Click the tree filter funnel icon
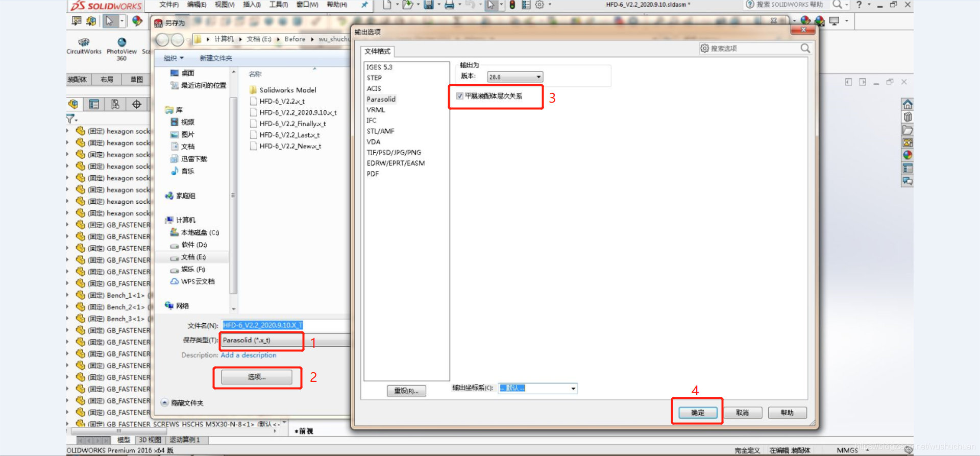Viewport: 980px width, 456px height. coord(70,118)
